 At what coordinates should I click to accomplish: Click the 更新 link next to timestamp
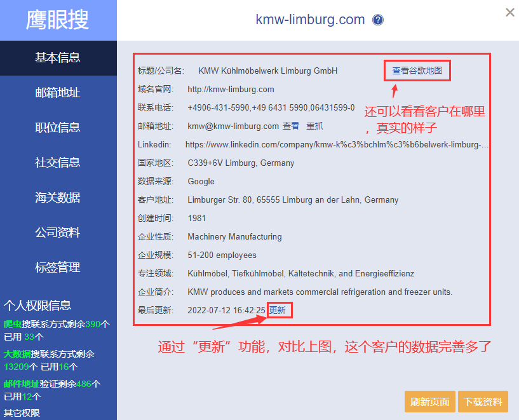[278, 310]
